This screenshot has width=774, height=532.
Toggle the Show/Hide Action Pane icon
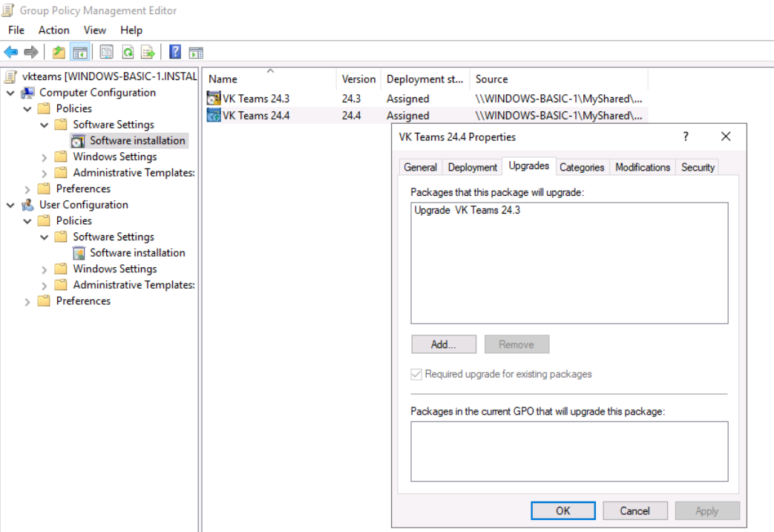coord(196,52)
